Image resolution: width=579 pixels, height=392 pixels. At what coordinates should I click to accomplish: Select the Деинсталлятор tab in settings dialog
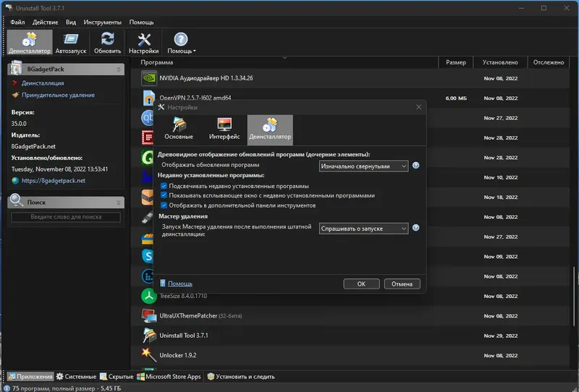point(270,129)
